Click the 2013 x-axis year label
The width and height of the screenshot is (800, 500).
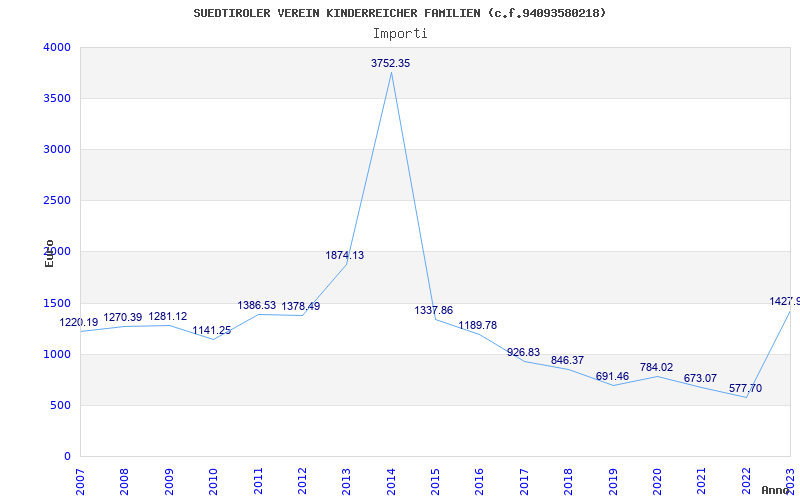click(x=346, y=481)
